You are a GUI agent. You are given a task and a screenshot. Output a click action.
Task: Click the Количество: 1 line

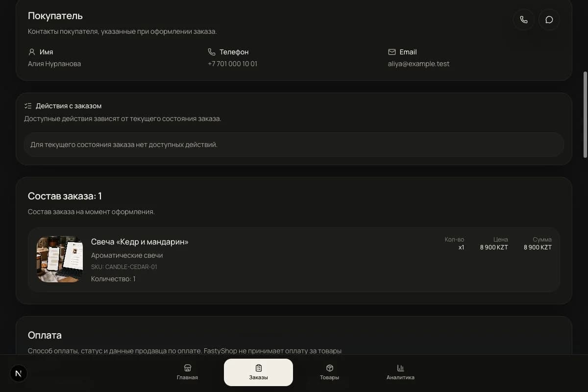point(113,279)
